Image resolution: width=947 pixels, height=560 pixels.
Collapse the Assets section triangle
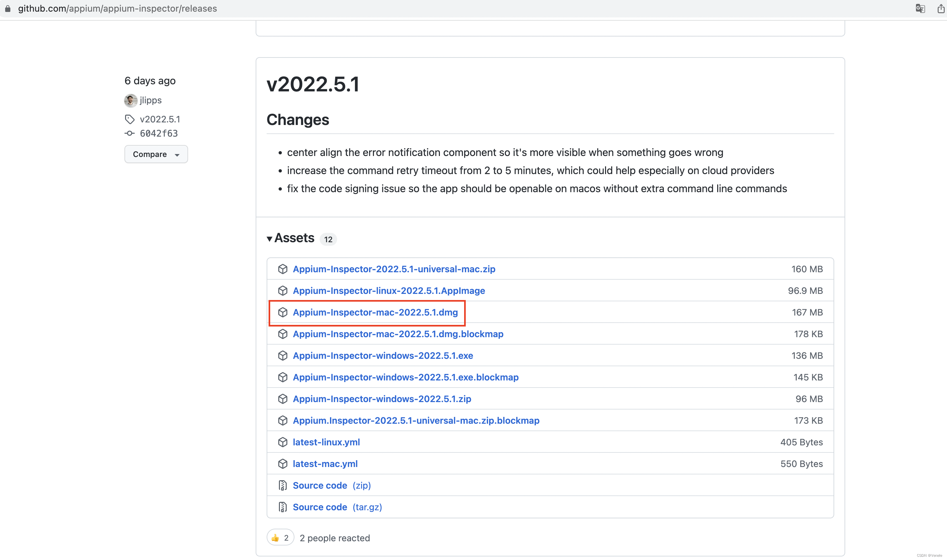coord(270,239)
